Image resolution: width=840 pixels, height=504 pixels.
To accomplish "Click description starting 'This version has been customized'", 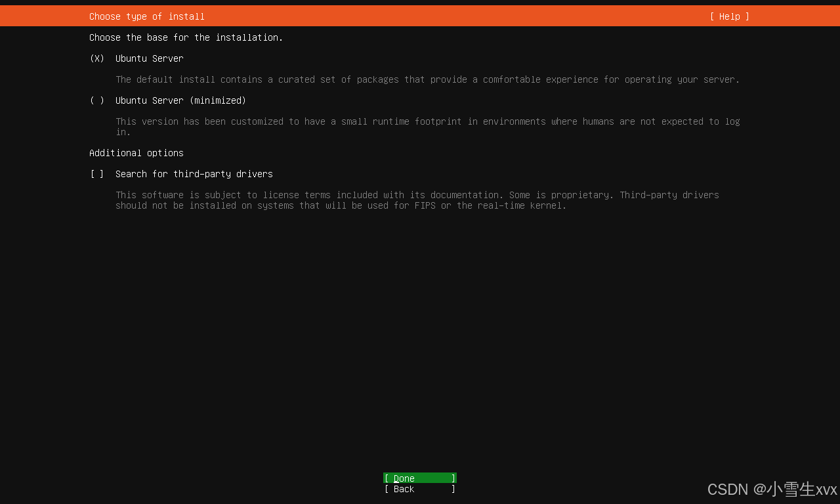I will (x=428, y=127).
